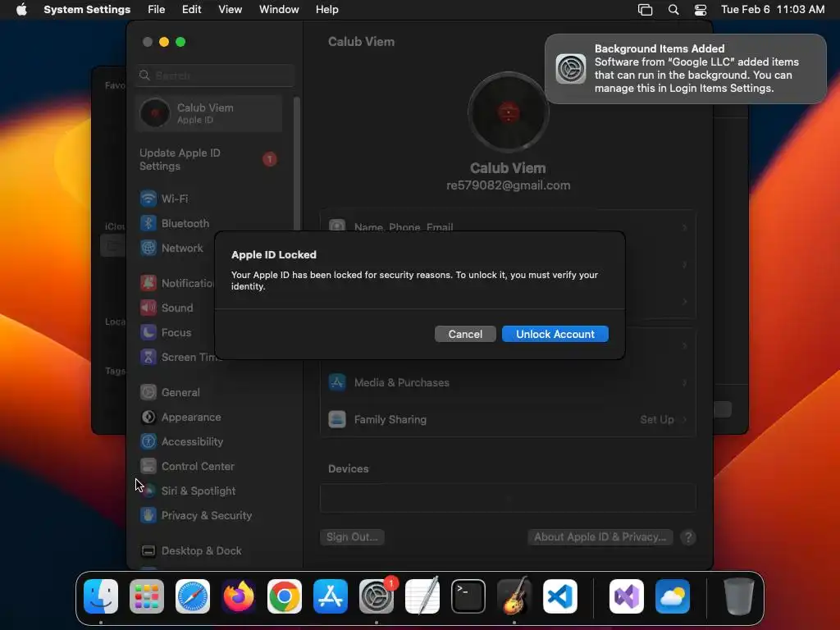Open the View menu
This screenshot has width=840, height=630.
point(230,10)
